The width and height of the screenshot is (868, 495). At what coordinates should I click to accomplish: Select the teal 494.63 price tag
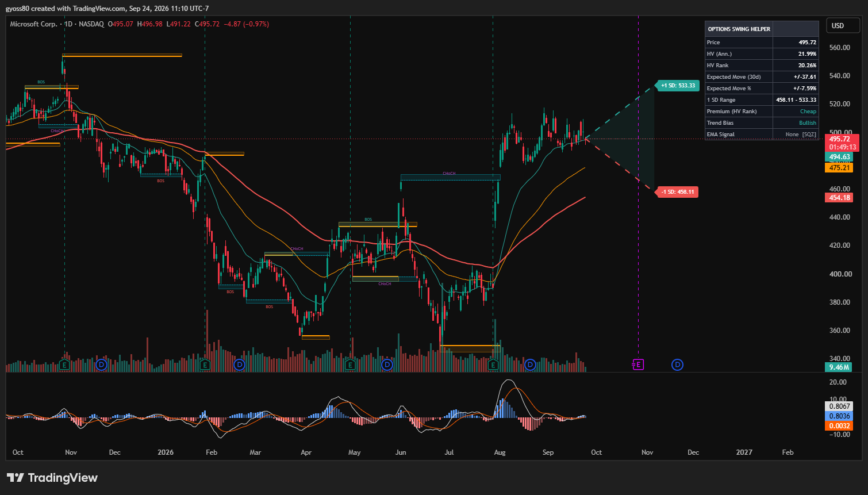(x=839, y=157)
